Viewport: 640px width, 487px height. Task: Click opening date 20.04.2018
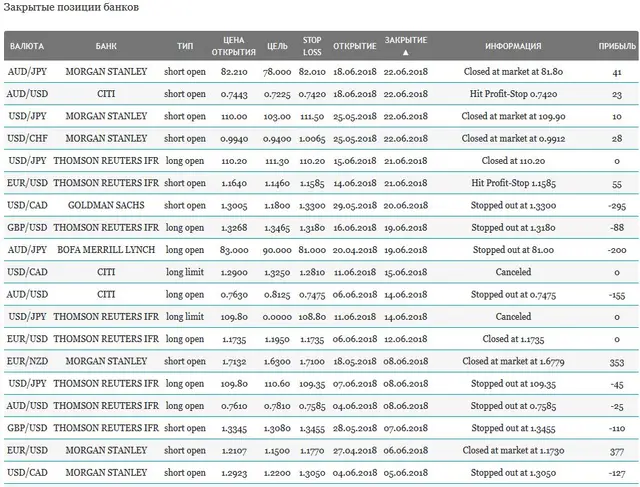(x=355, y=250)
